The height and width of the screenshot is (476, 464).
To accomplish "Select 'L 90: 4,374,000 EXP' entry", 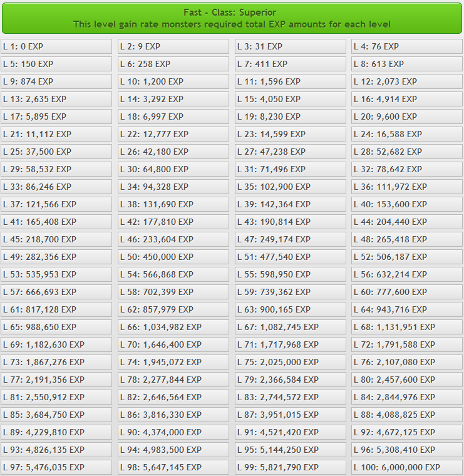I will (x=173, y=432).
